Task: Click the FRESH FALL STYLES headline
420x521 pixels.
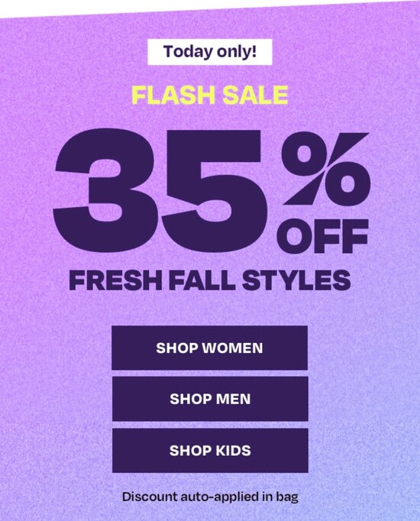Action: pos(210,280)
